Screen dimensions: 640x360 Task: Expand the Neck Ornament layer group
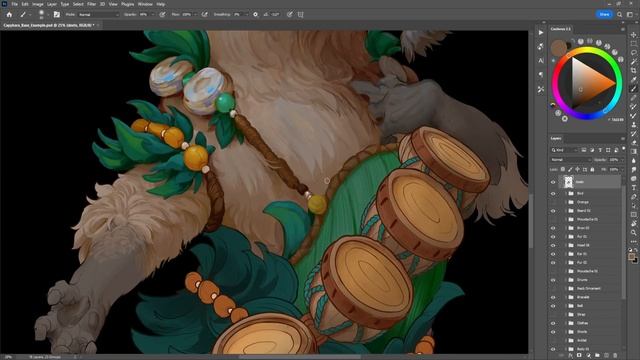[565, 288]
